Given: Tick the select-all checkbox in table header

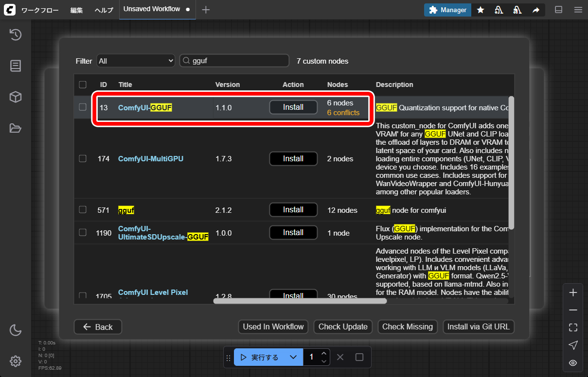Looking at the screenshot, I should point(83,85).
